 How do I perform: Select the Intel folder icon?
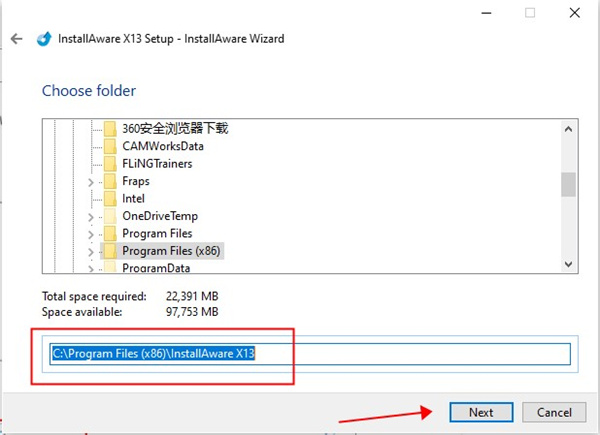coord(110,199)
